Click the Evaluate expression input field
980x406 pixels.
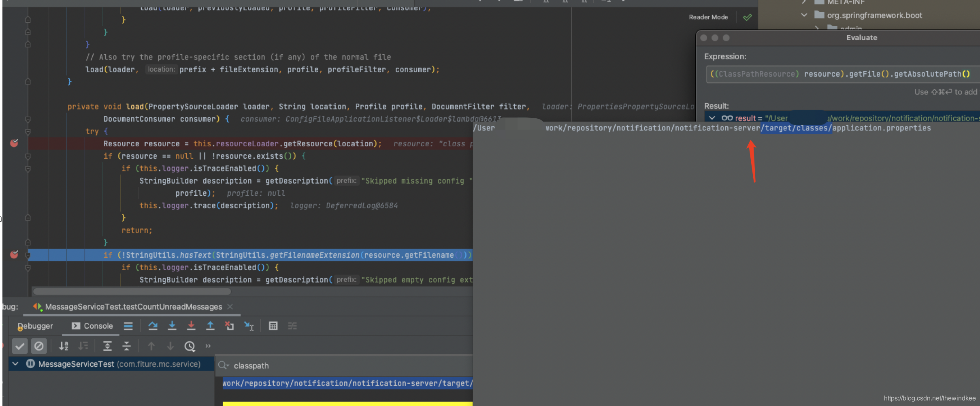point(842,74)
